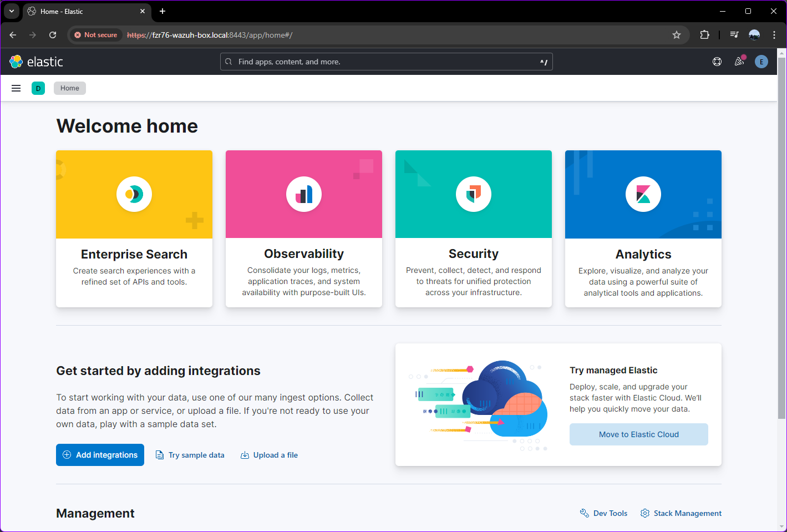Open the hamburger navigation menu
The width and height of the screenshot is (787, 532).
(16, 88)
